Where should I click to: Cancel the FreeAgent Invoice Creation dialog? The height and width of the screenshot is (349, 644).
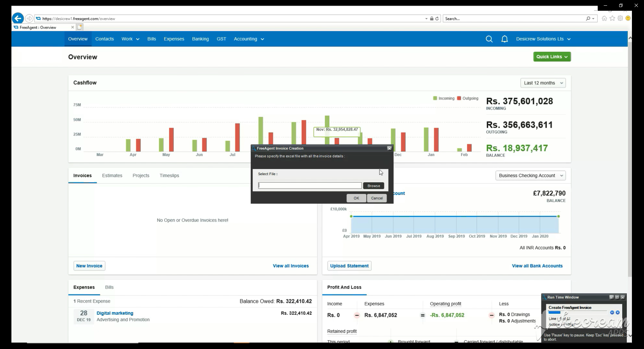pyautogui.click(x=377, y=198)
